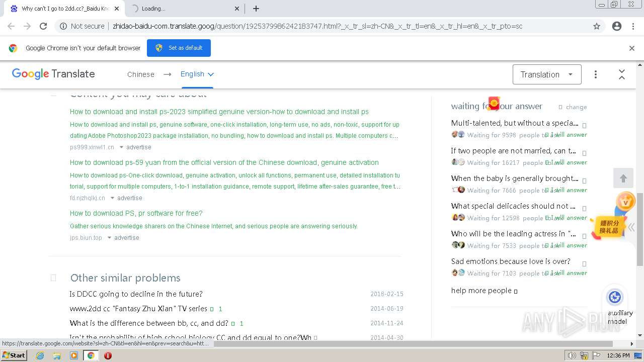Click Set as default button
Screen dimensions: 644x362
click(x=179, y=48)
